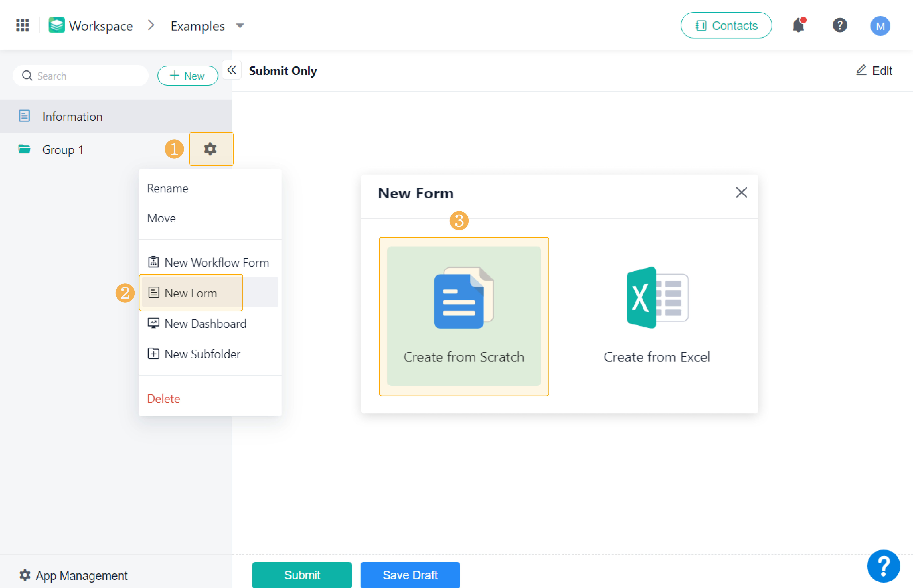Click the help question mark in header

(x=839, y=25)
